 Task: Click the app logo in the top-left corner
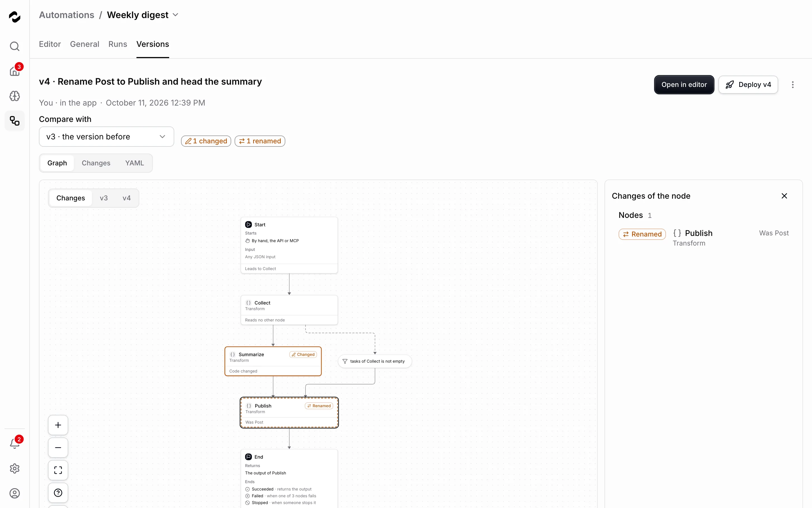pos(14,16)
